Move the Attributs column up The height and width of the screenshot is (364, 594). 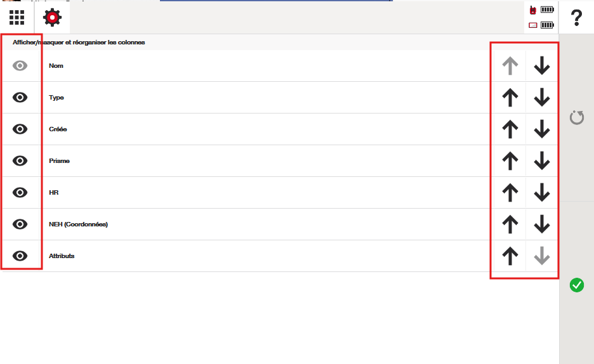pyautogui.click(x=510, y=256)
